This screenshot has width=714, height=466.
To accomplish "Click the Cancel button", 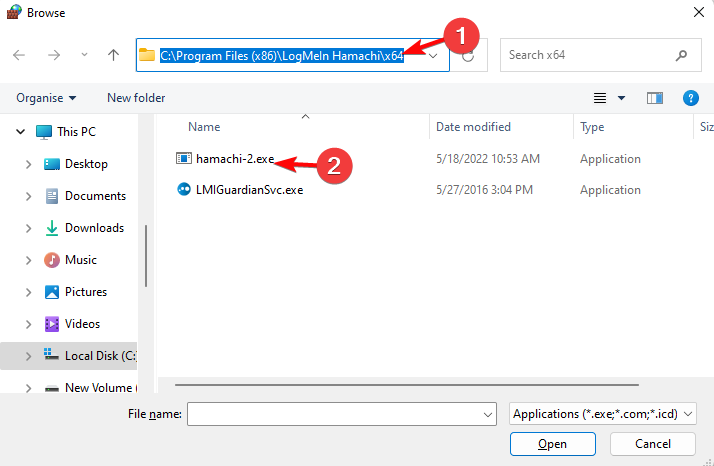I will 653,444.
